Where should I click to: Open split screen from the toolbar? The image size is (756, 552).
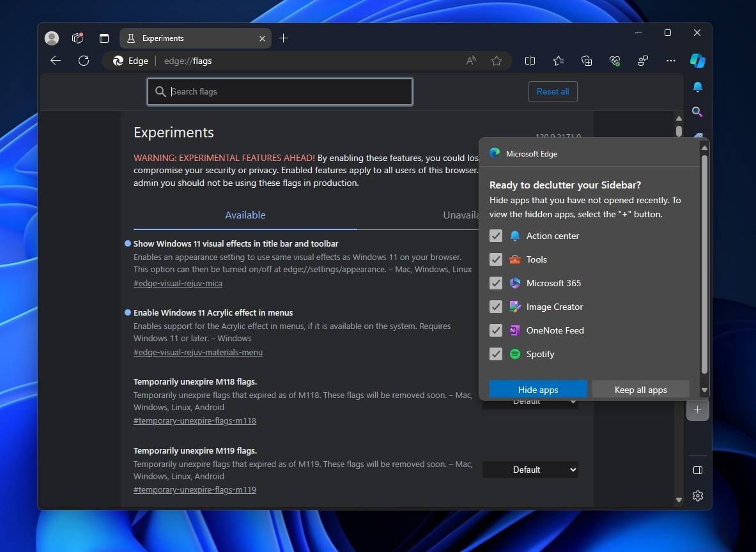(x=530, y=60)
